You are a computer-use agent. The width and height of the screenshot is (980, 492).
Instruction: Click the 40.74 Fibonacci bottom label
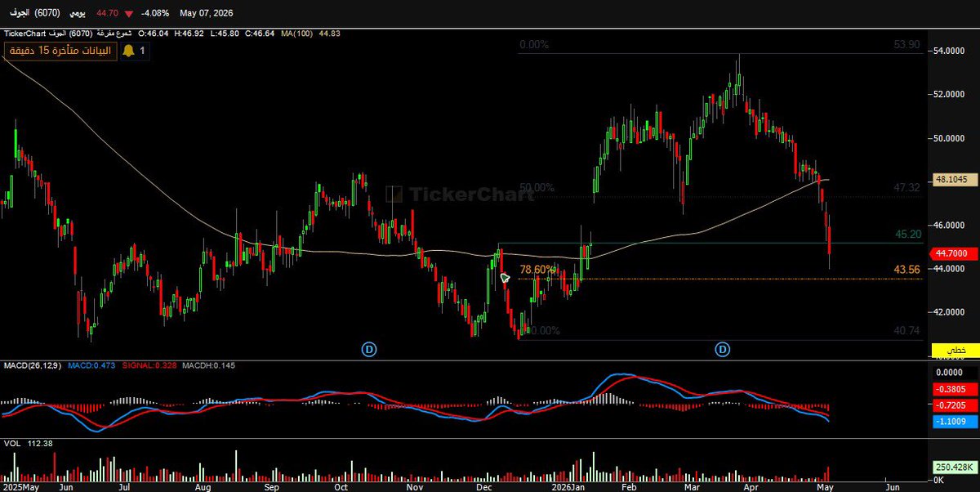(907, 331)
